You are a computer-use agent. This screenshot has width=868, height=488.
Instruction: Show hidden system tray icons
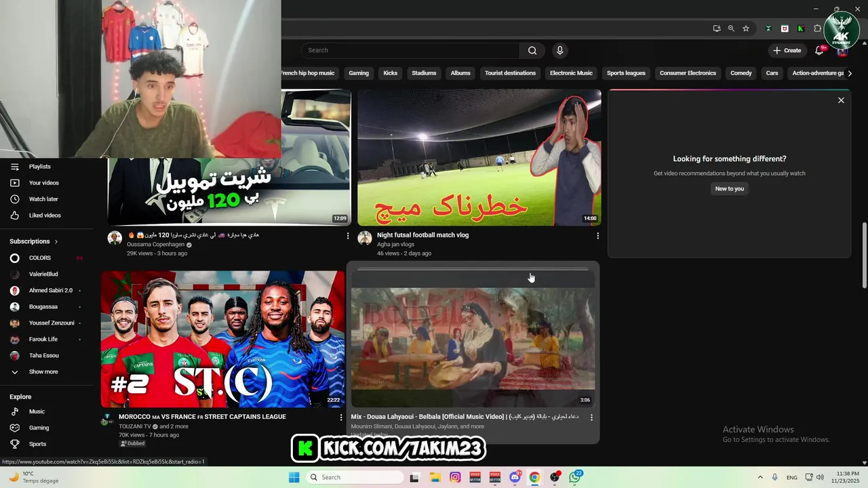coord(759,477)
